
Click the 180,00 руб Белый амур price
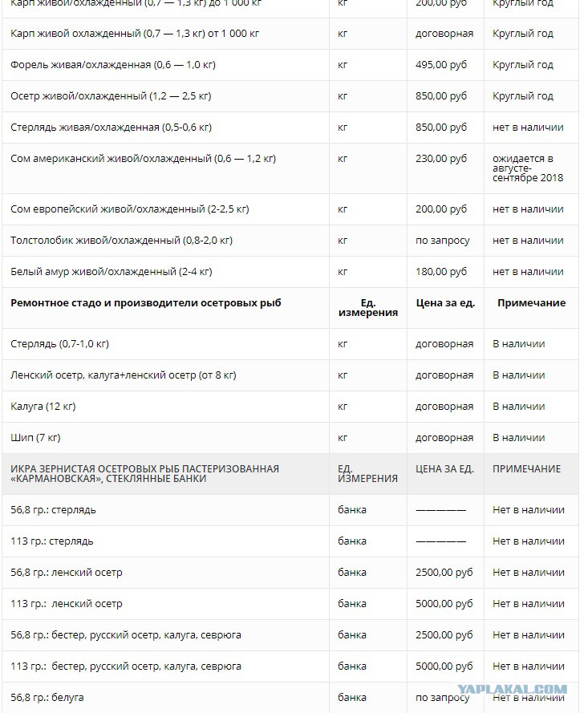click(x=441, y=271)
